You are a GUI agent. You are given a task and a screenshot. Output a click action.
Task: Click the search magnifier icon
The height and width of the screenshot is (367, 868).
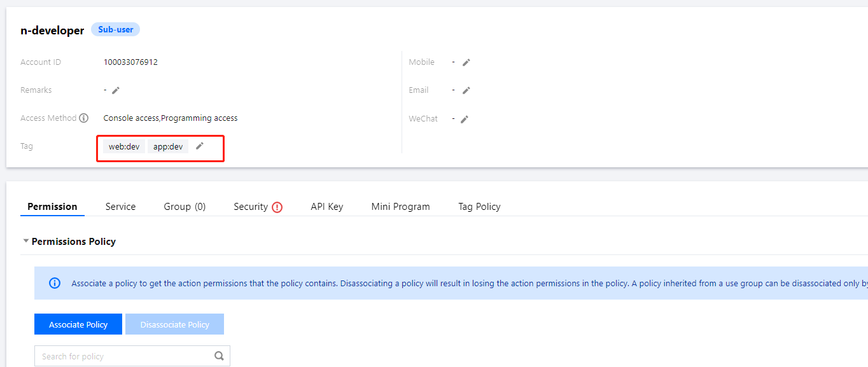click(220, 356)
